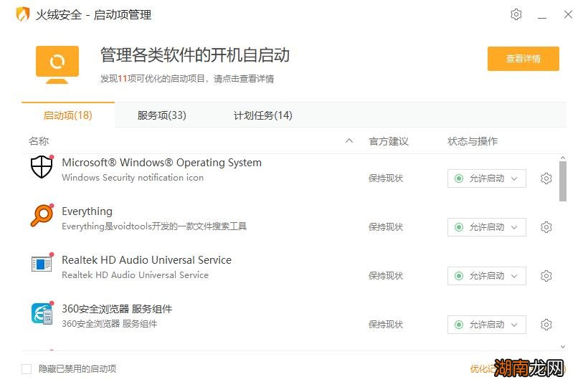Click scrollbar down arrow of the list
Screen dimensions: 588x387
(x=563, y=347)
